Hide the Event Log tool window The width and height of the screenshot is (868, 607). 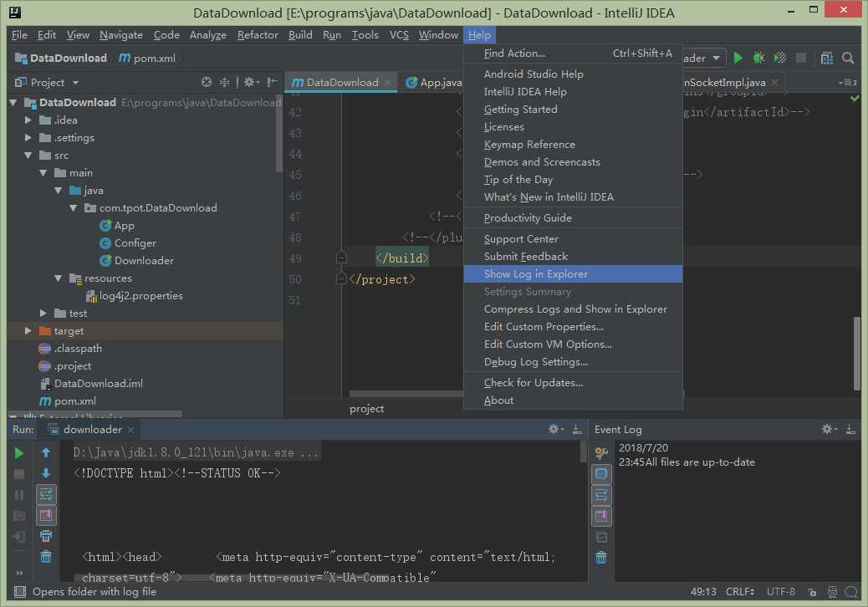(850, 430)
